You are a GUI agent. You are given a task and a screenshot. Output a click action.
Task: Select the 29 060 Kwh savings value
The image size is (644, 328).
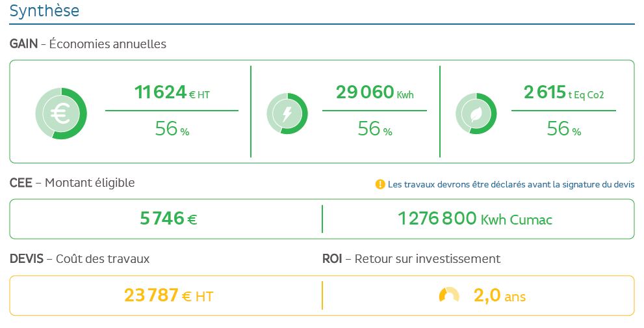coord(374,93)
